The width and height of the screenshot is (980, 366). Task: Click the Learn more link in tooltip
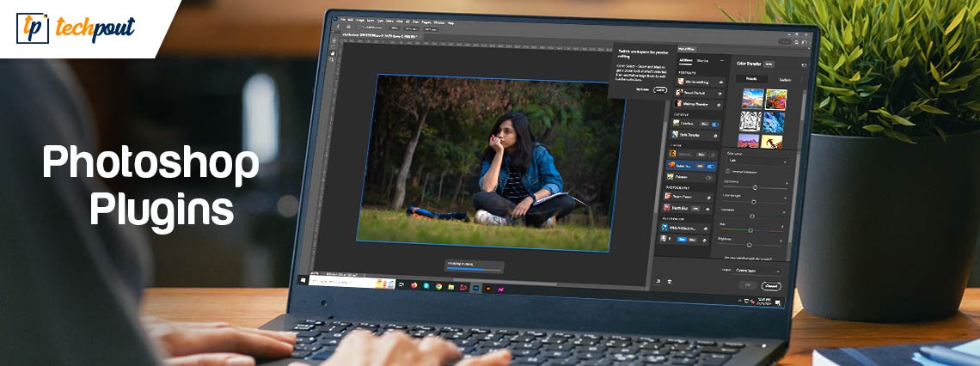[x=642, y=89]
